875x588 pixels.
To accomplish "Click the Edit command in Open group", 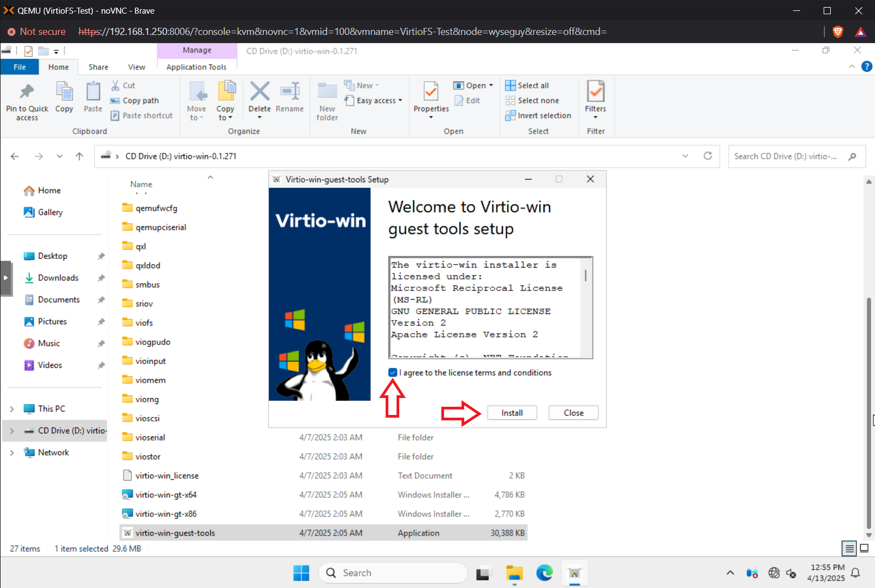I will [466, 100].
